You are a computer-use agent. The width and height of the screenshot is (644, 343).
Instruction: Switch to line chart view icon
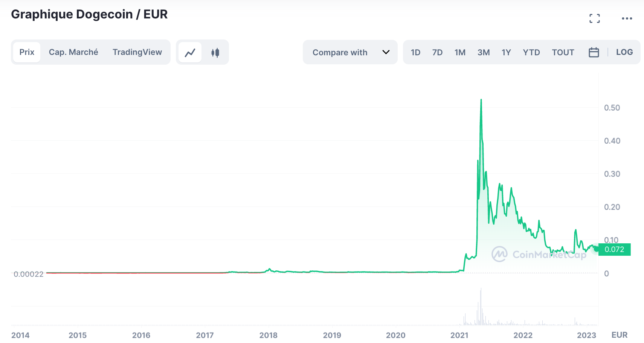[190, 52]
